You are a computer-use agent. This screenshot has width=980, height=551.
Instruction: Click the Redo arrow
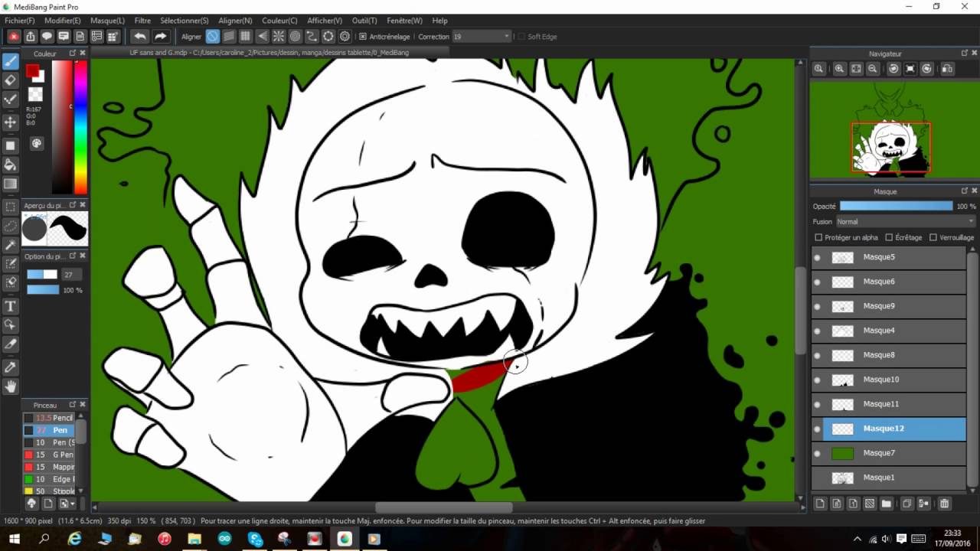(160, 36)
